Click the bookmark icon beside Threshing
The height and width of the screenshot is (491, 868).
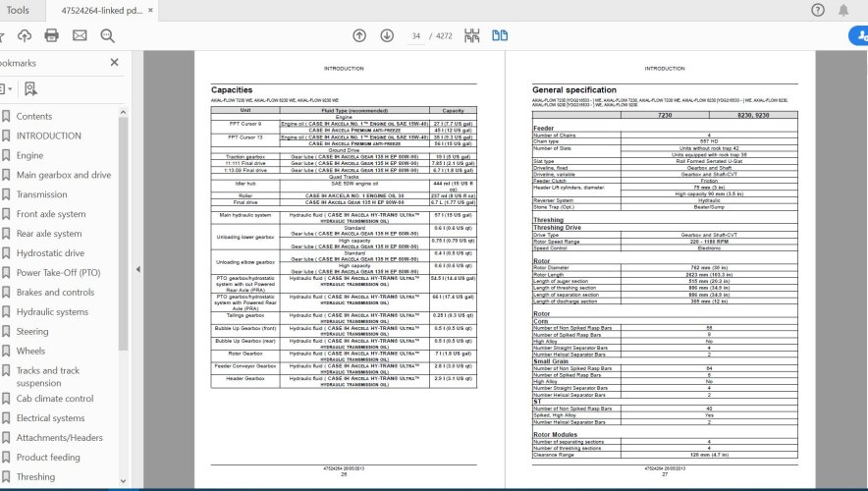coord(6,476)
